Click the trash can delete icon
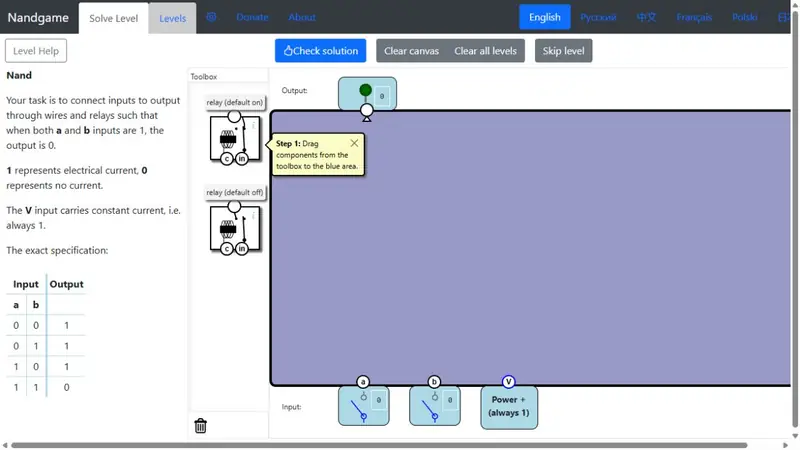The width and height of the screenshot is (800, 450). (201, 426)
